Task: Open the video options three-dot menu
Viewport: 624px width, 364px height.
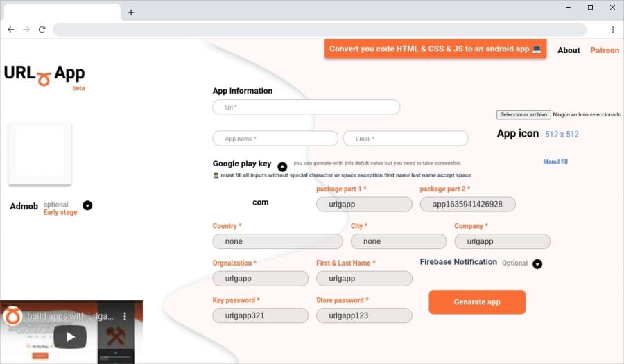Action: 125,316
